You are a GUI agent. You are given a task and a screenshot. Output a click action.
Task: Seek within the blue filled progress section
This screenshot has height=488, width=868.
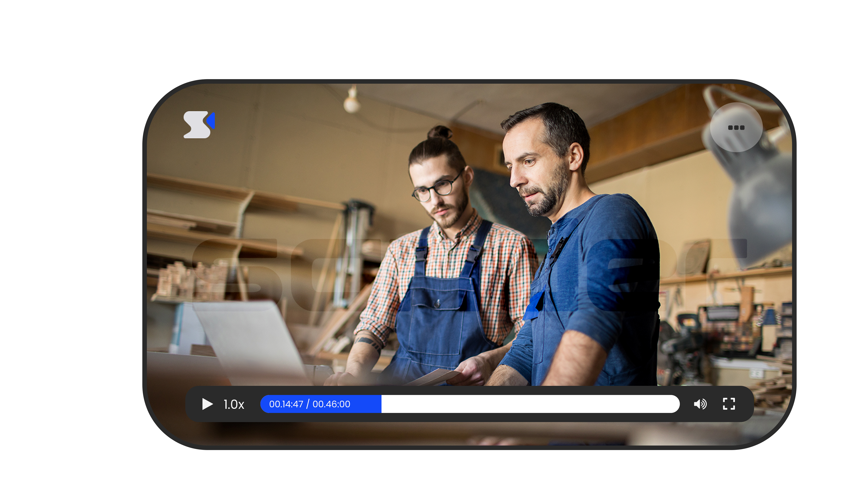366,404
